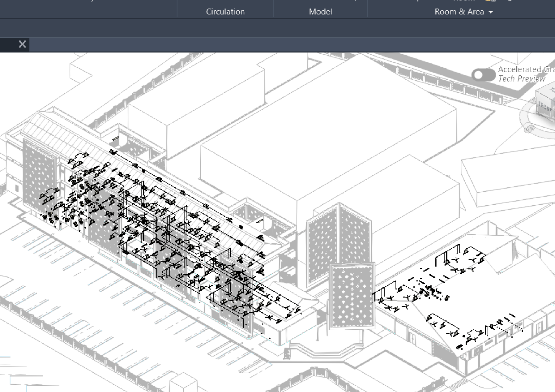Close the document tab with the X
This screenshot has width=555, height=392.
pos(22,44)
